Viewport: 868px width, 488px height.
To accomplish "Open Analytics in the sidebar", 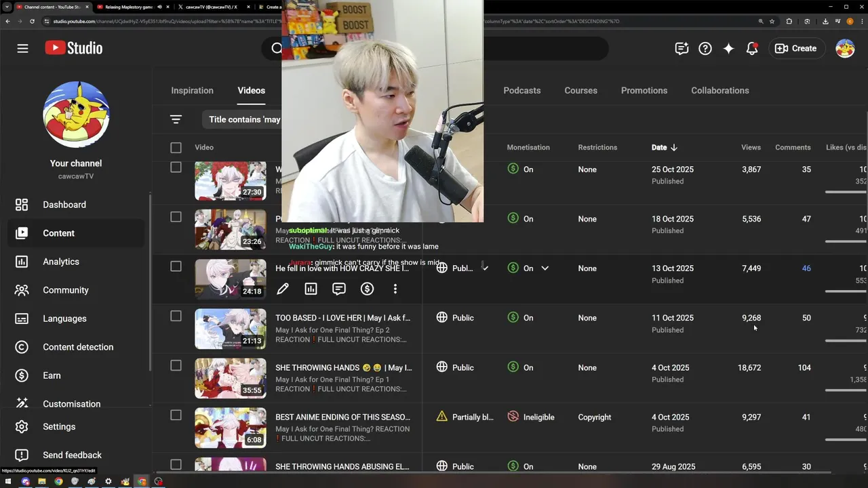I will pos(77,262).
